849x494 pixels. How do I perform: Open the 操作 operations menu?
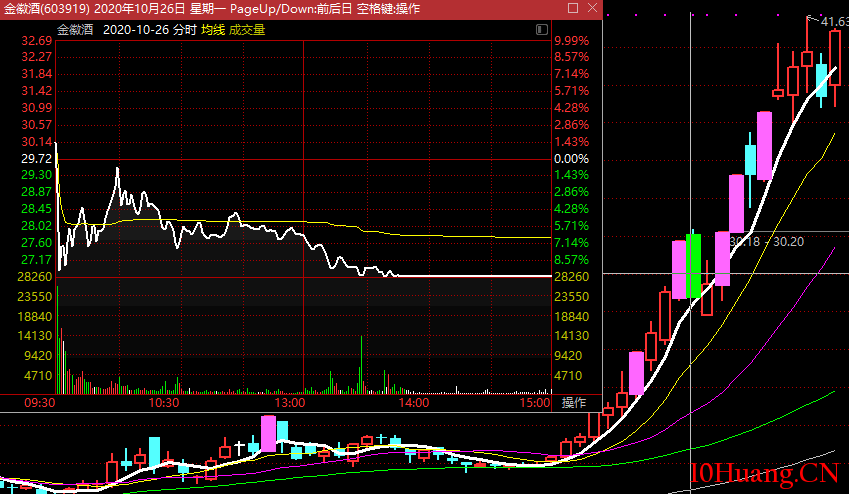click(574, 403)
